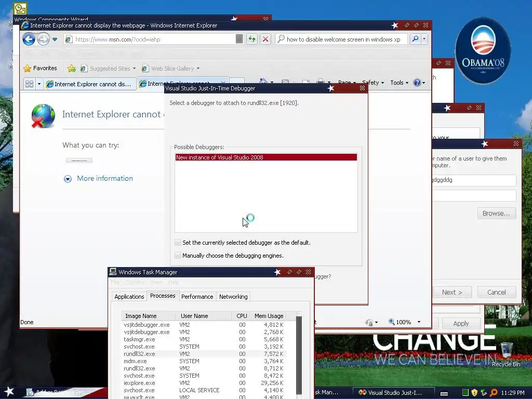Click the star icon in the Task Manager title bar
The width and height of the screenshot is (532, 399).
click(x=277, y=272)
